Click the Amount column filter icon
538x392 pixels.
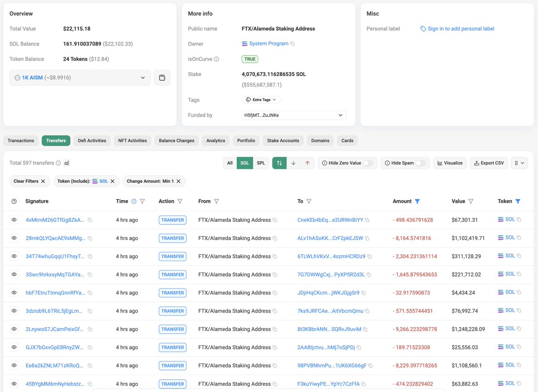(417, 202)
